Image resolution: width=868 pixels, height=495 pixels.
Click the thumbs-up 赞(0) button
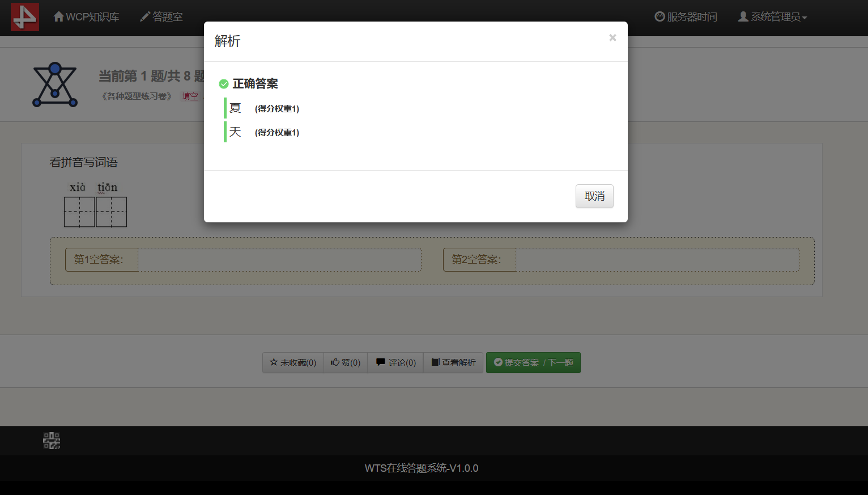(x=346, y=362)
